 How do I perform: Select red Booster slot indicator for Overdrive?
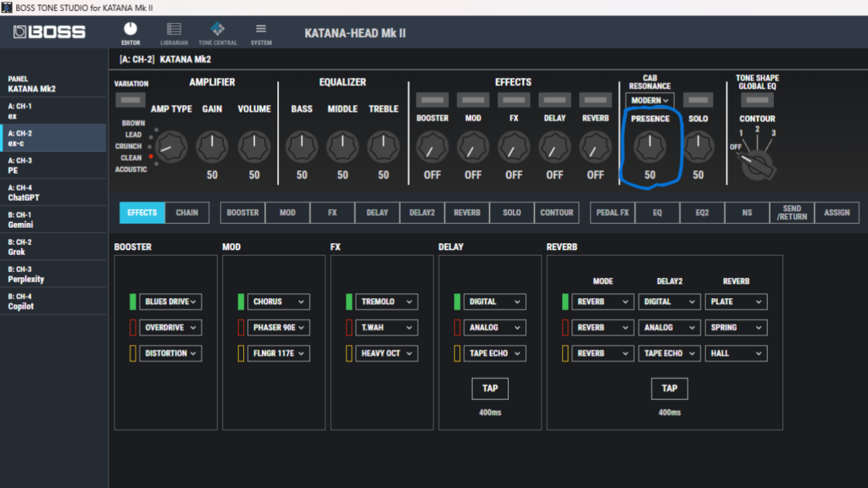point(133,328)
